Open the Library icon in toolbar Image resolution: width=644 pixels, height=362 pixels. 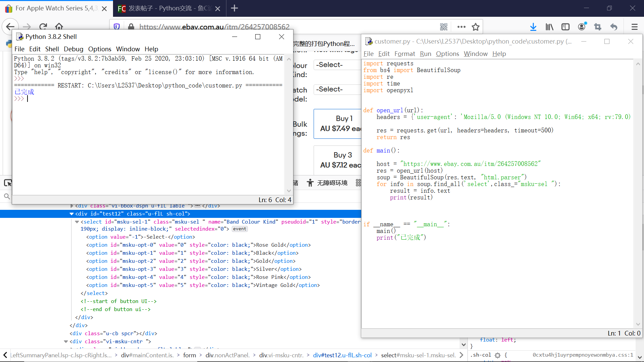click(549, 27)
